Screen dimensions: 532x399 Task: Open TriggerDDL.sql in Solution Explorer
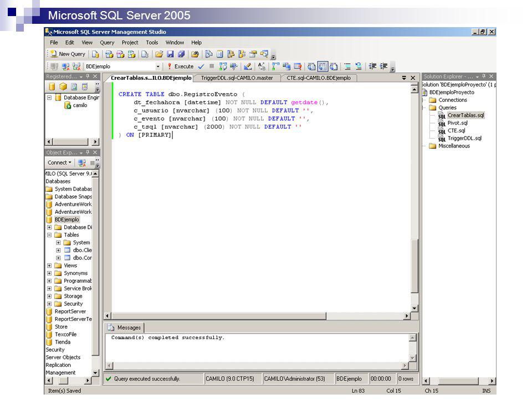(464, 139)
